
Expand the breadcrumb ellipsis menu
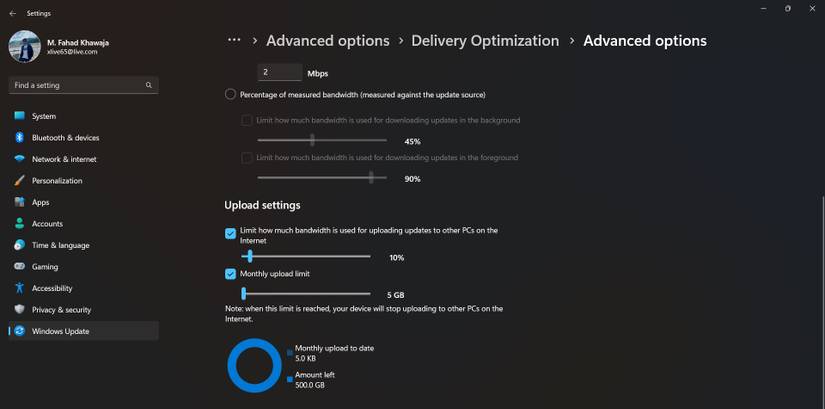[x=234, y=41]
